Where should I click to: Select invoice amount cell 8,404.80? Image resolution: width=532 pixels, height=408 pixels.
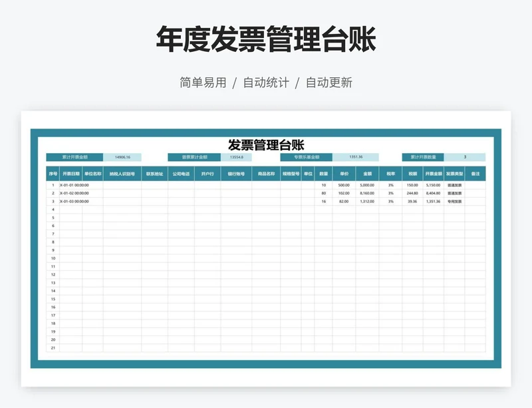pyautogui.click(x=434, y=193)
